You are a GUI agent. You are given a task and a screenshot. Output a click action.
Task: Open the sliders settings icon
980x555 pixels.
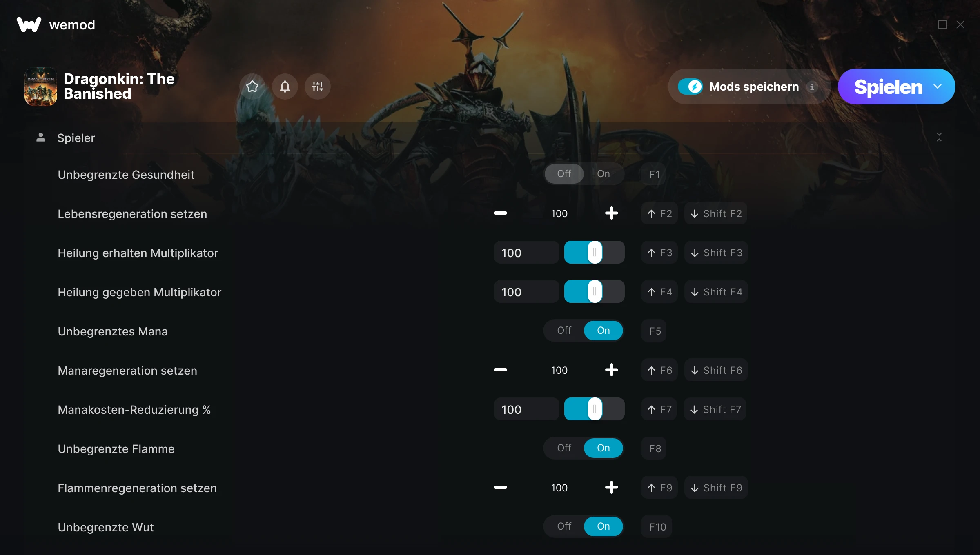(x=318, y=87)
